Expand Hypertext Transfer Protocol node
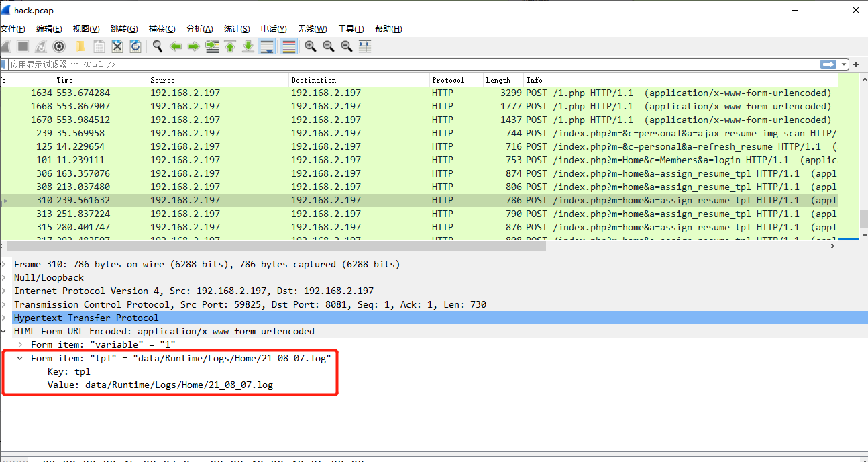Screen dimensions: 868x462 [x=4, y=318]
